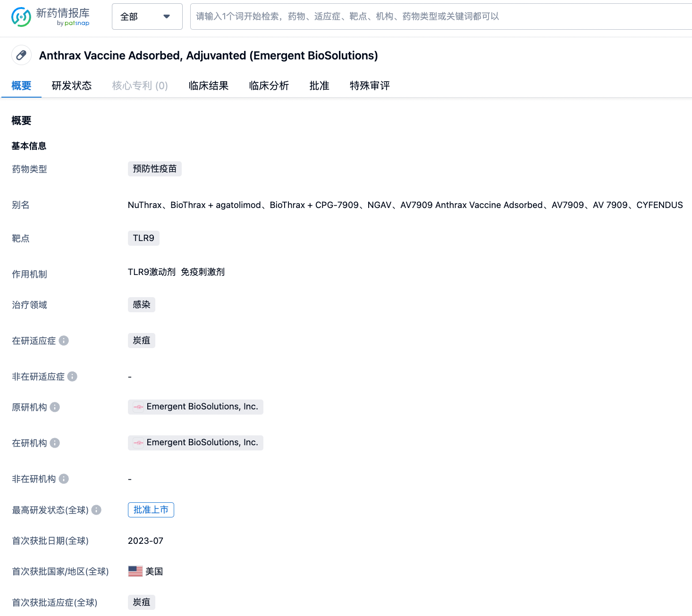Click the 2023-07 approval date value
The height and width of the screenshot is (616, 692).
point(145,541)
